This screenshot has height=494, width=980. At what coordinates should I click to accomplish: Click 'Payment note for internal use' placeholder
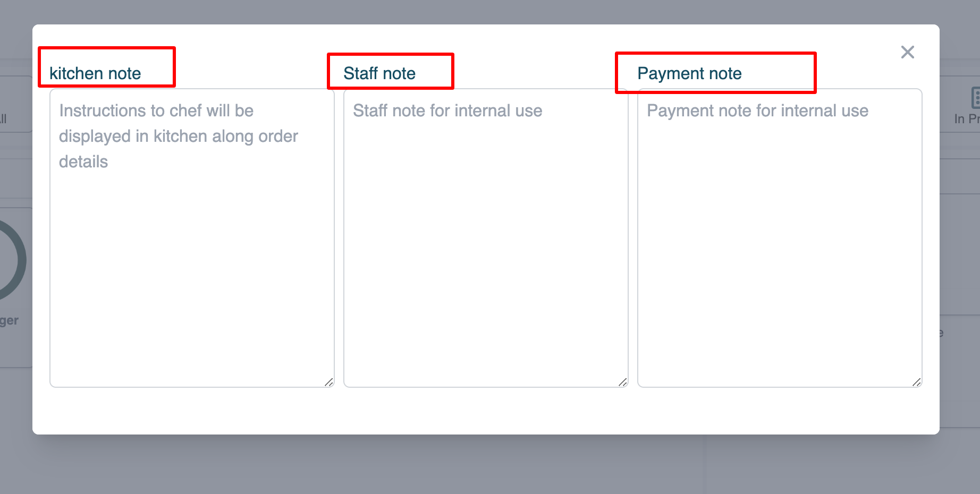[757, 111]
